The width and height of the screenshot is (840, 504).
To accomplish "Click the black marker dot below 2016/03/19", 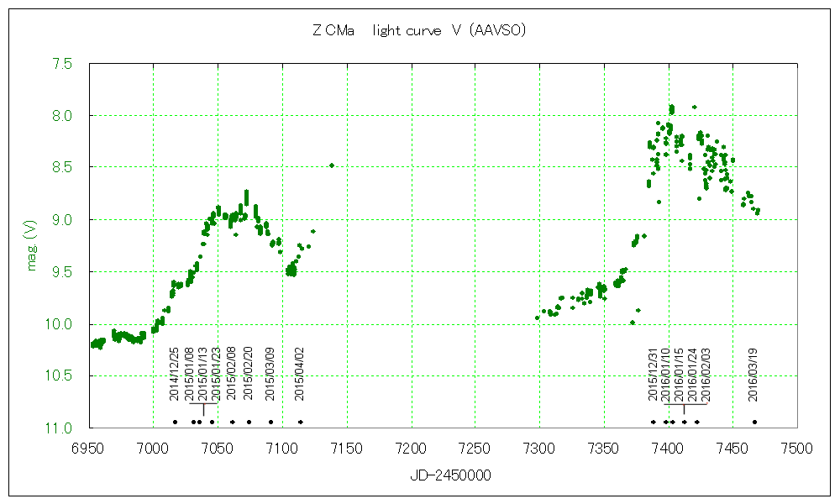I will coord(754,422).
